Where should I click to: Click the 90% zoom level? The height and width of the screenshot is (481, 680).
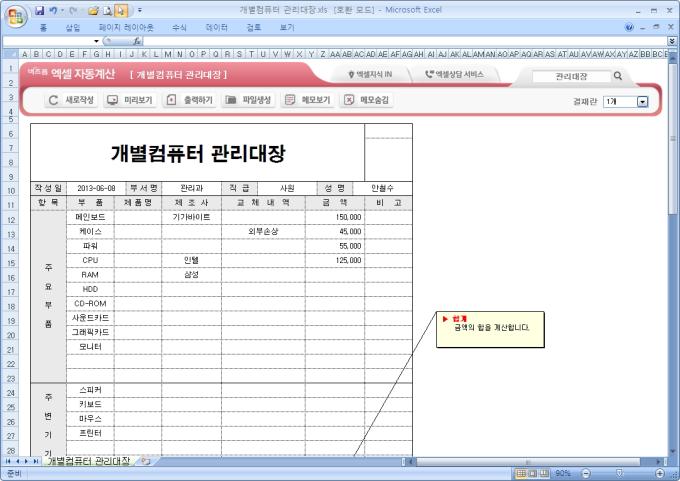point(562,473)
